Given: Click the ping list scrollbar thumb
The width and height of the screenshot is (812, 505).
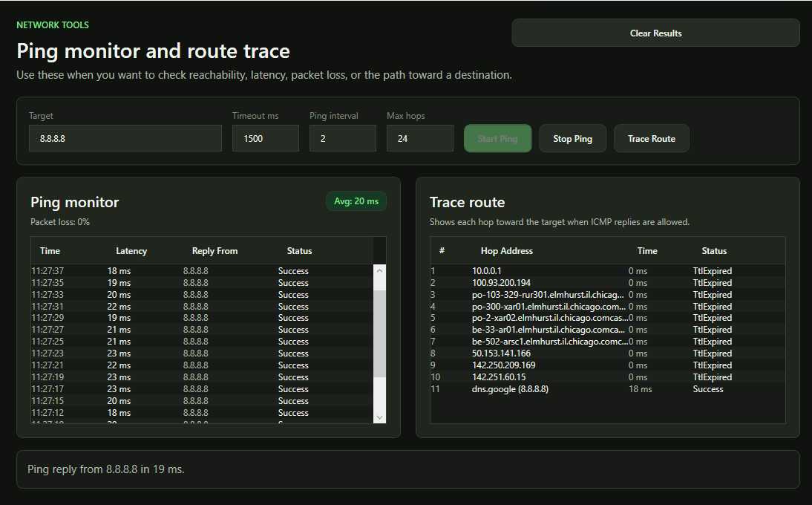Looking at the screenshot, I should click(379, 333).
